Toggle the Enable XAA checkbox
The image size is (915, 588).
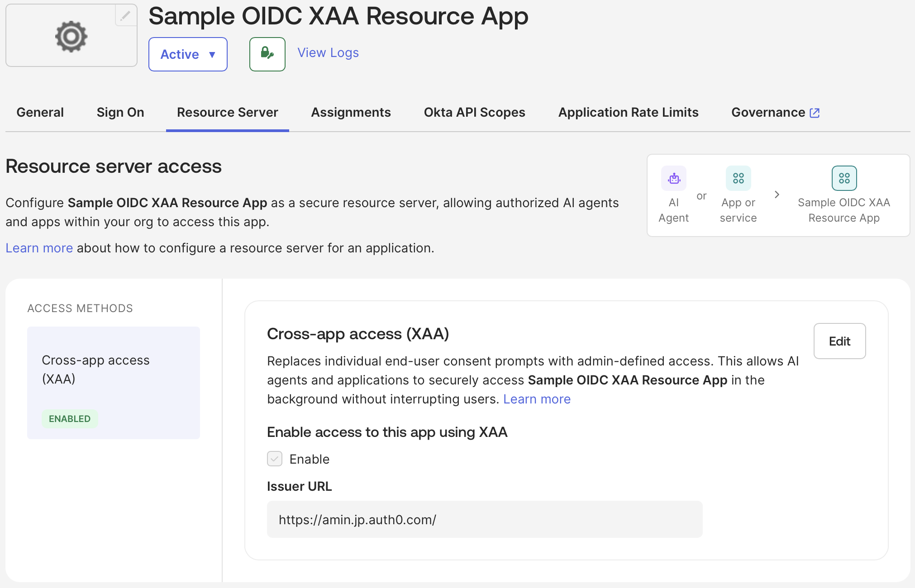275,459
